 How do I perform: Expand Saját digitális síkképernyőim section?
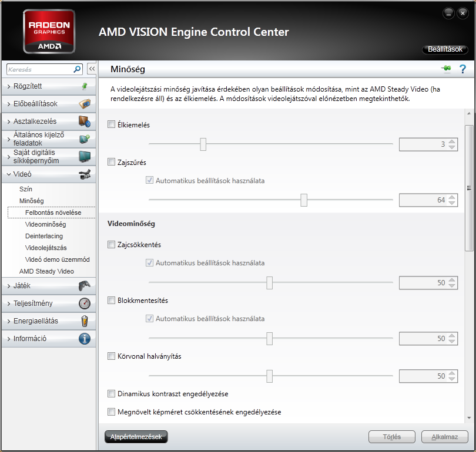49,156
